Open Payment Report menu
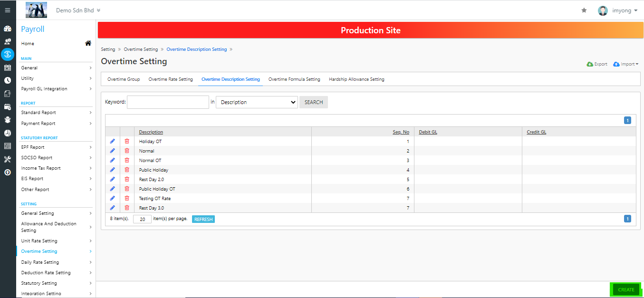Viewport: 644px width, 298px height. (x=56, y=124)
